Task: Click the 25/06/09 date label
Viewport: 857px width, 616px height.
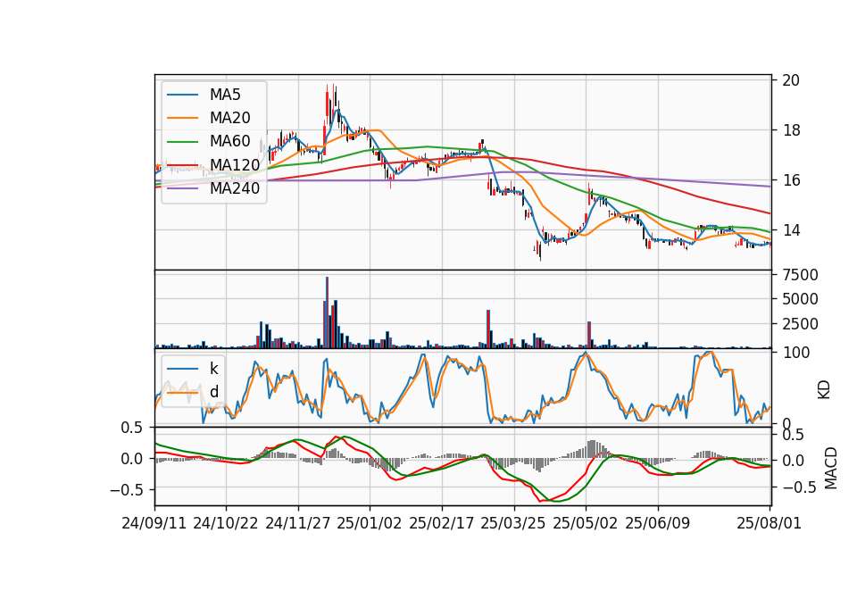Action: 658,523
